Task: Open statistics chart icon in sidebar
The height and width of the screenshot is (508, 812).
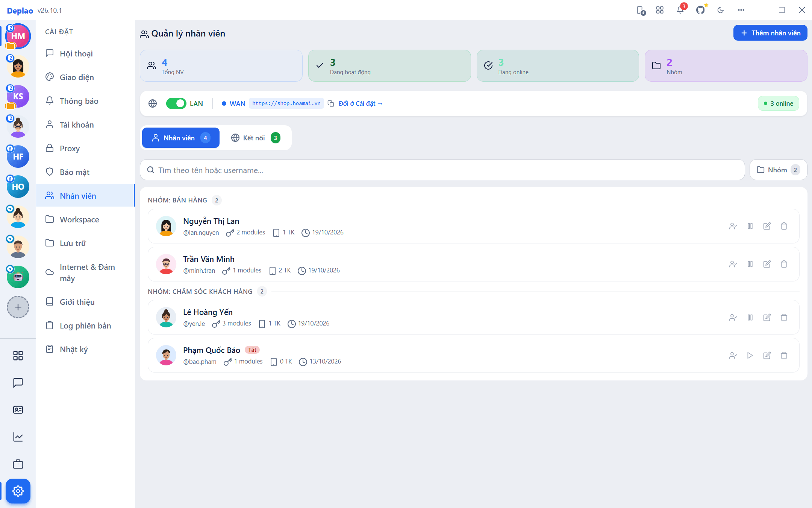Action: (18, 437)
